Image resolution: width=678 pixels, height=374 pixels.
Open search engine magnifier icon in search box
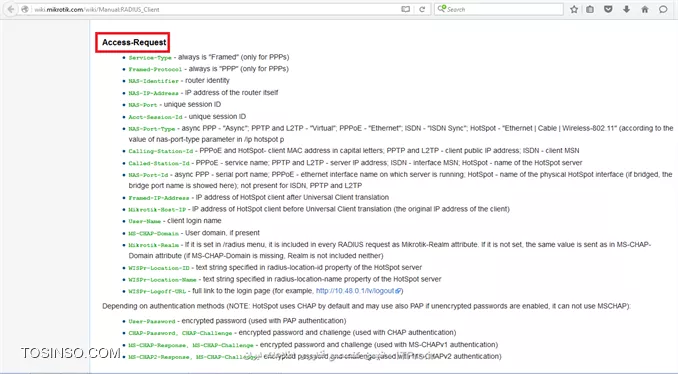click(441, 9)
